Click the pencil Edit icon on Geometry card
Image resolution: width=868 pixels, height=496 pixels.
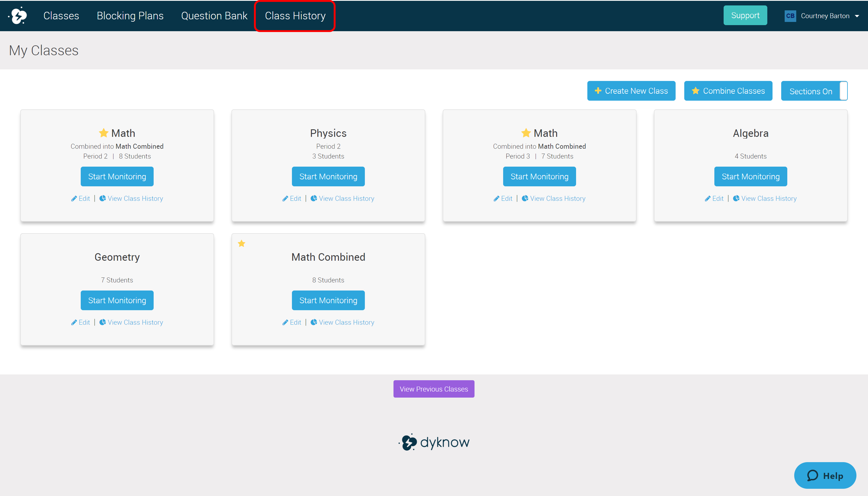[74, 323]
